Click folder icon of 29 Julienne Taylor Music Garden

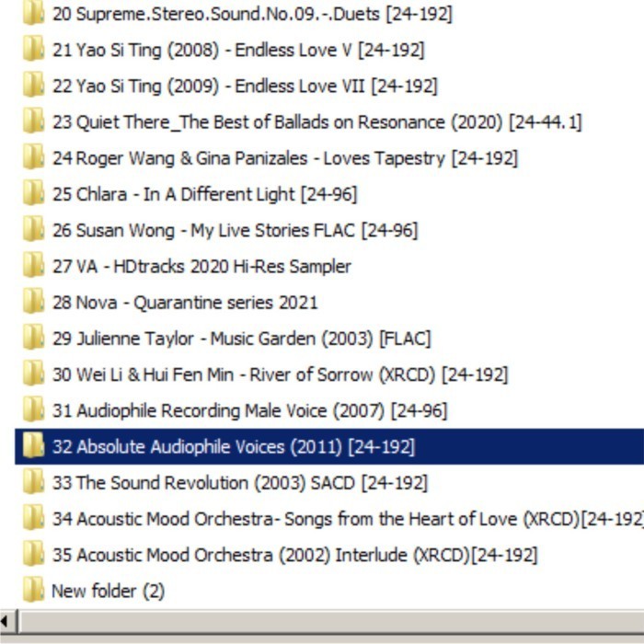(x=33, y=339)
